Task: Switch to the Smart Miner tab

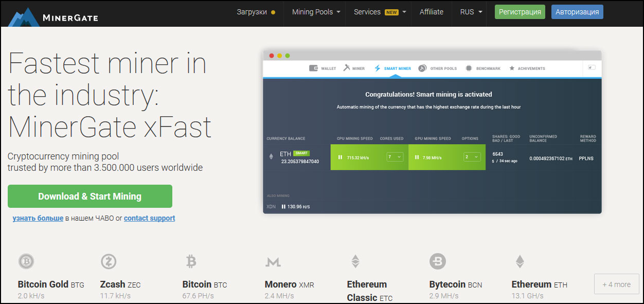Action: (x=392, y=68)
